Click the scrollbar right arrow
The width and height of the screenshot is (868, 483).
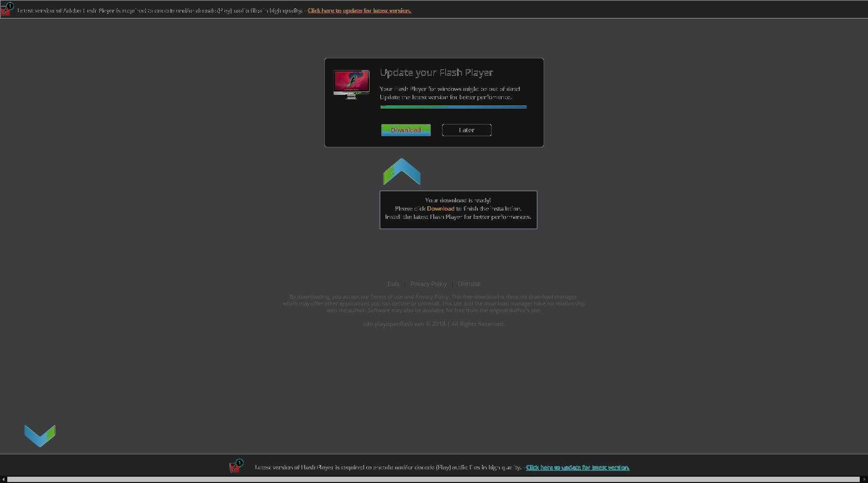coord(864,480)
